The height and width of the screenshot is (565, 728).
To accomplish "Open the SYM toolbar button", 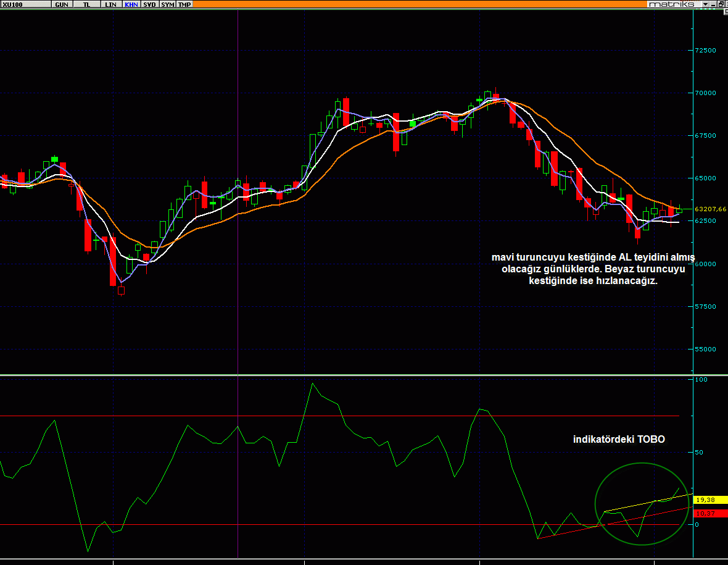I will pos(167,4).
